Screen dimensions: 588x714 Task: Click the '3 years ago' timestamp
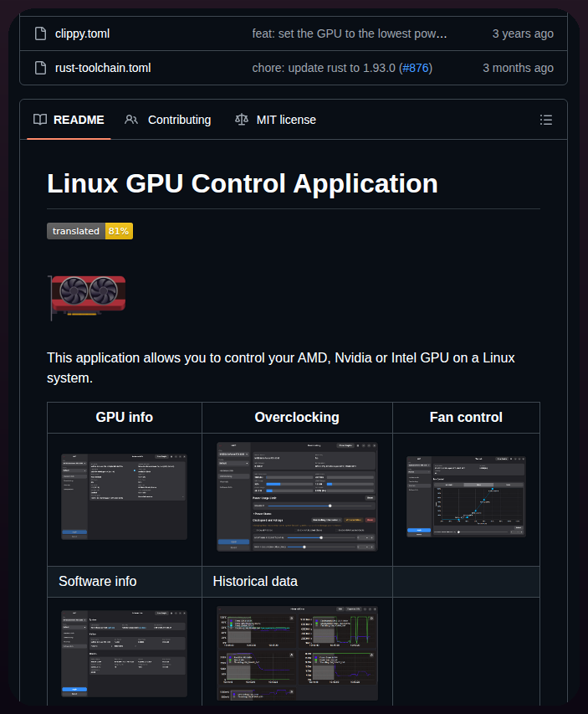coord(523,33)
